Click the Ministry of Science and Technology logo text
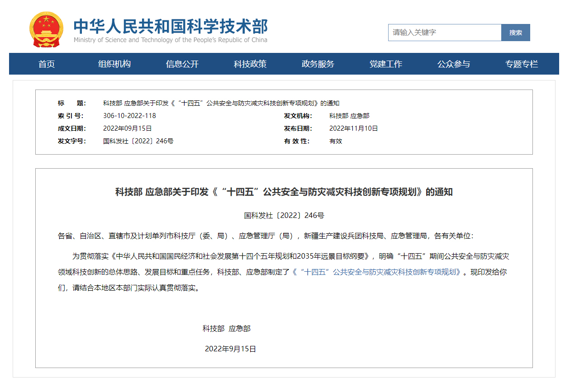 coord(170,26)
